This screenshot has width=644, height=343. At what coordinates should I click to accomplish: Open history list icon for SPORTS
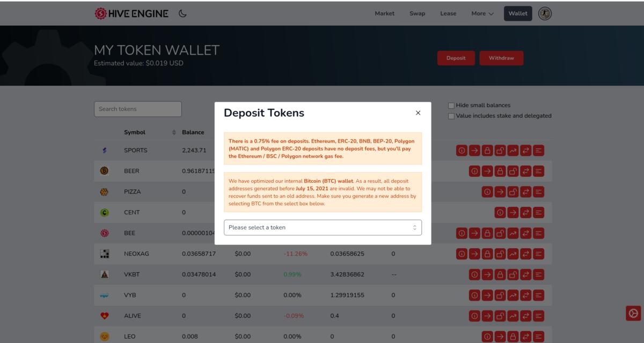click(x=539, y=151)
